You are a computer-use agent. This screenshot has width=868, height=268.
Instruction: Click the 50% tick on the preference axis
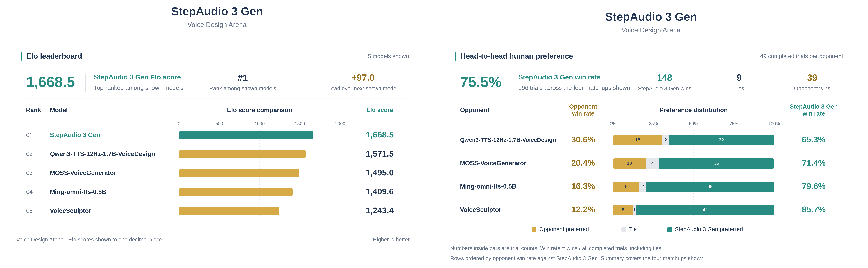[693, 124]
